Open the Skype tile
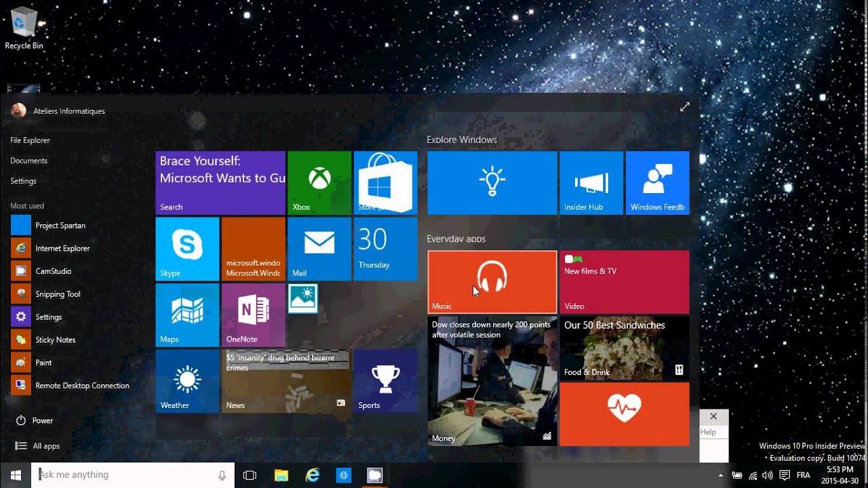The height and width of the screenshot is (488, 868). pyautogui.click(x=187, y=249)
